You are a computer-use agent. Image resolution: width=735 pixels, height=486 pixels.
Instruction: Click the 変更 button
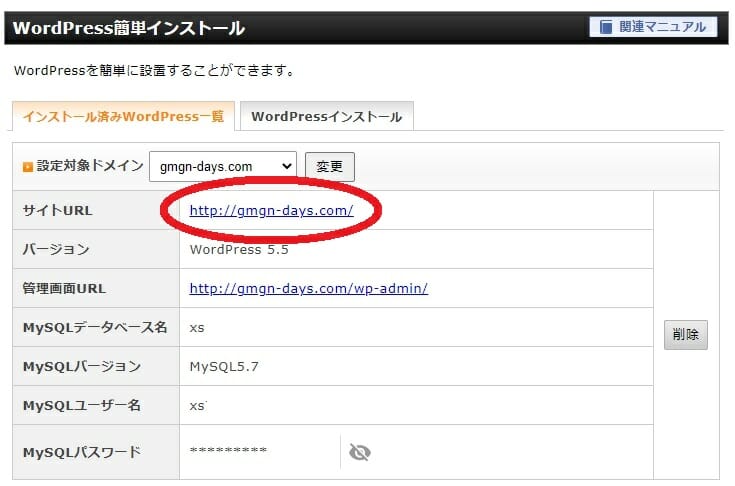coord(330,166)
